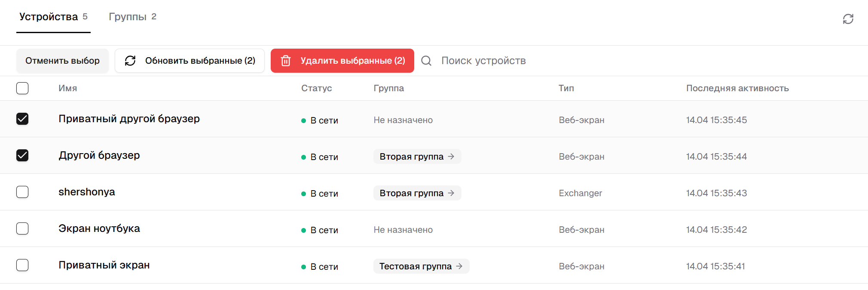868x290 pixels.
Task: Uncheck the Другой браузер checkbox
Action: pos(22,155)
